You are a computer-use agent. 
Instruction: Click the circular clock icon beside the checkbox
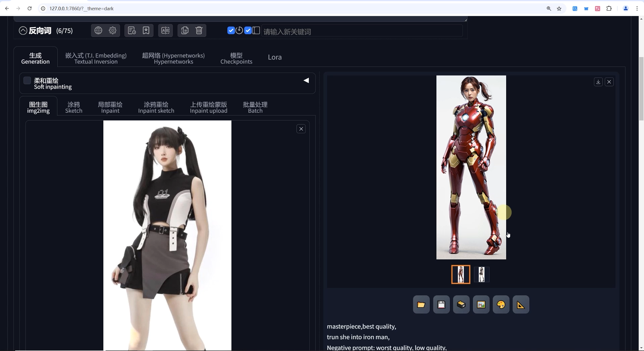239,31
